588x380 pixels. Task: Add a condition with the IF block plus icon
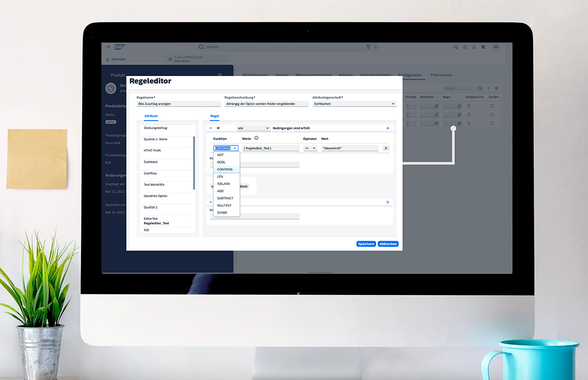388,128
